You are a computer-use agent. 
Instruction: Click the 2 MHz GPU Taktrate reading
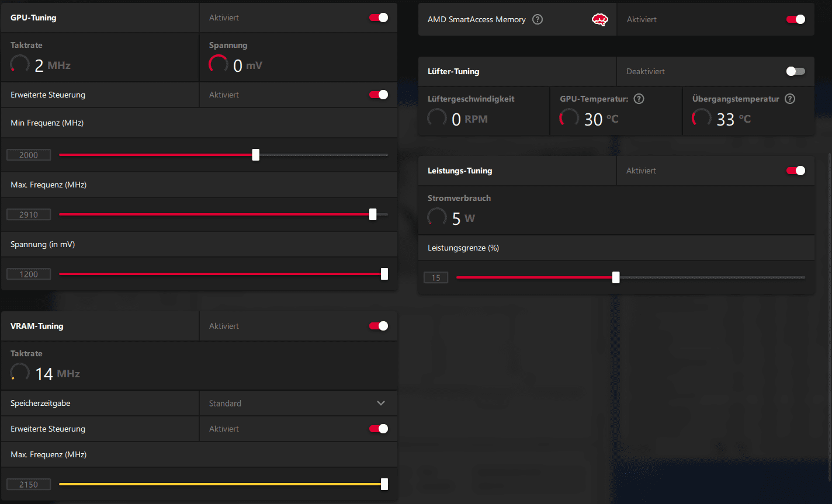click(53, 65)
